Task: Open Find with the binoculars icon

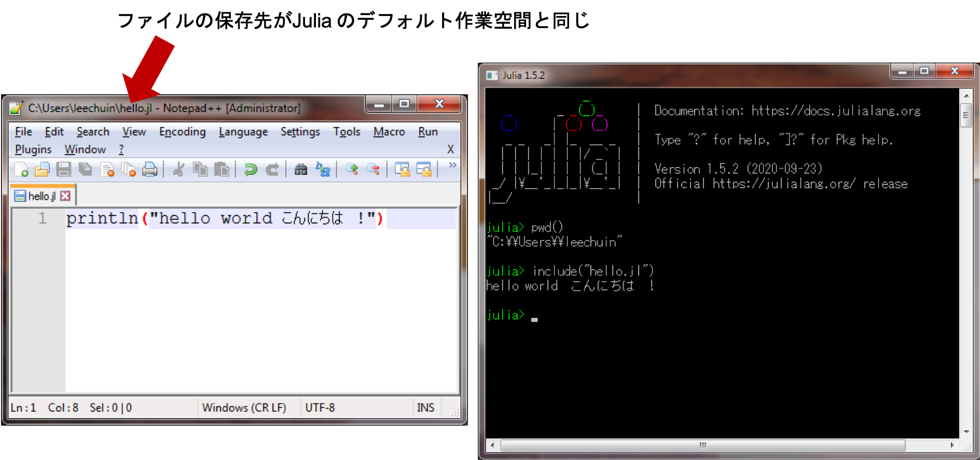Action: point(301,169)
